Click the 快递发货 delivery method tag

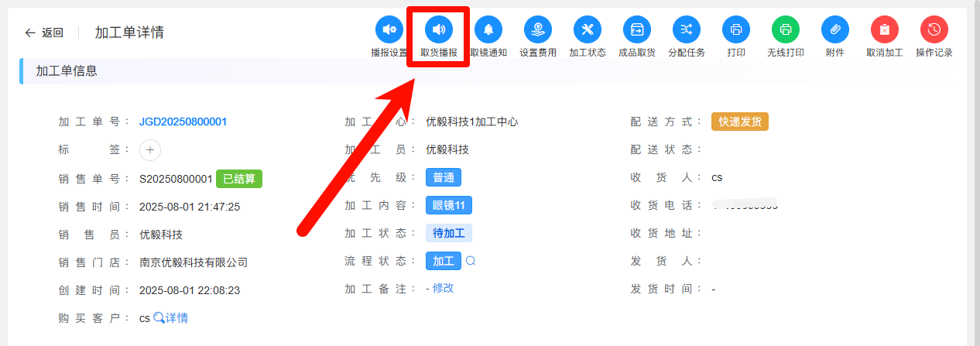(740, 122)
